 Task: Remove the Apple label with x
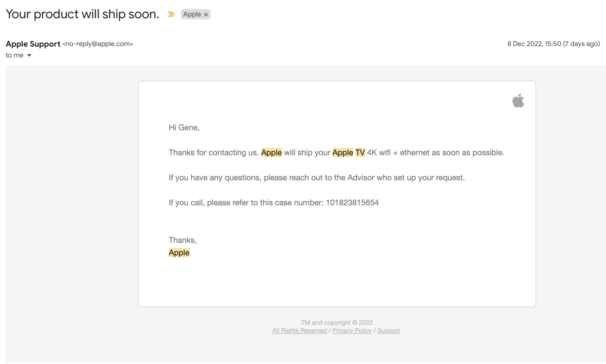(206, 15)
